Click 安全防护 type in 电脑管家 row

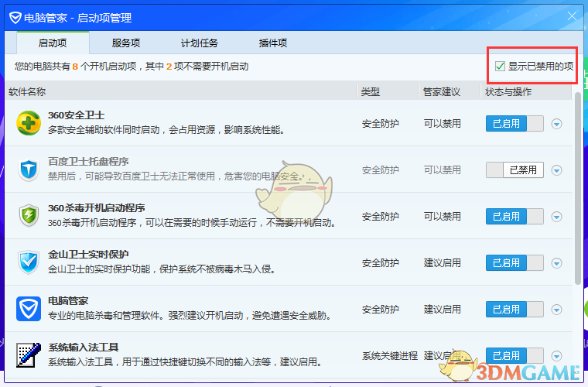click(x=380, y=310)
